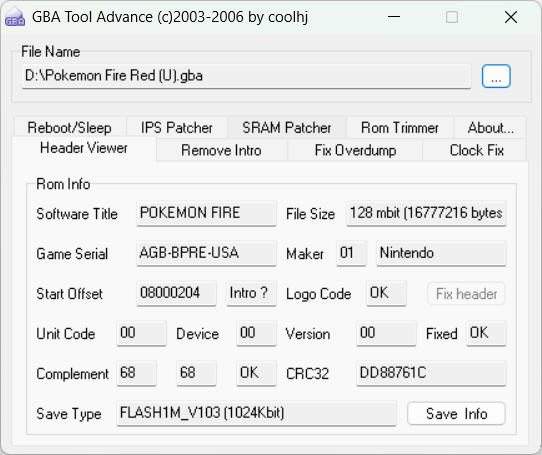
Task: Click the Game Serial field AGB-BPRE-USA
Action: click(x=206, y=253)
